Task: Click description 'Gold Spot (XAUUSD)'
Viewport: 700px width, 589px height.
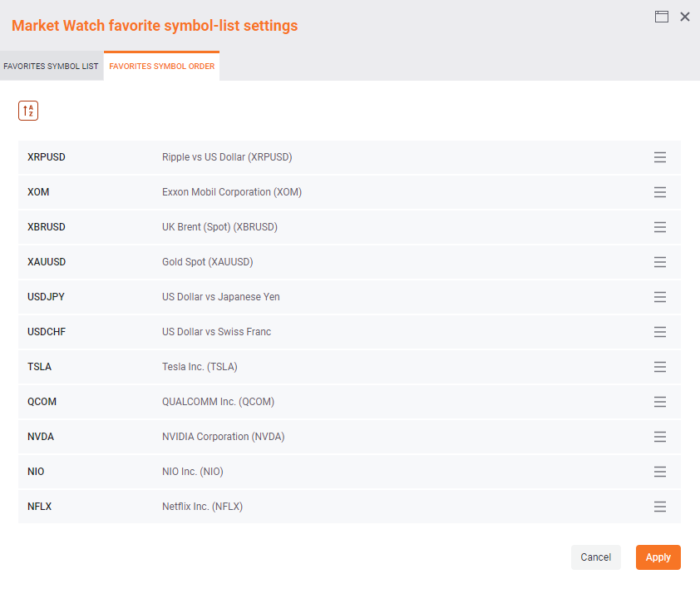Action: point(208,262)
